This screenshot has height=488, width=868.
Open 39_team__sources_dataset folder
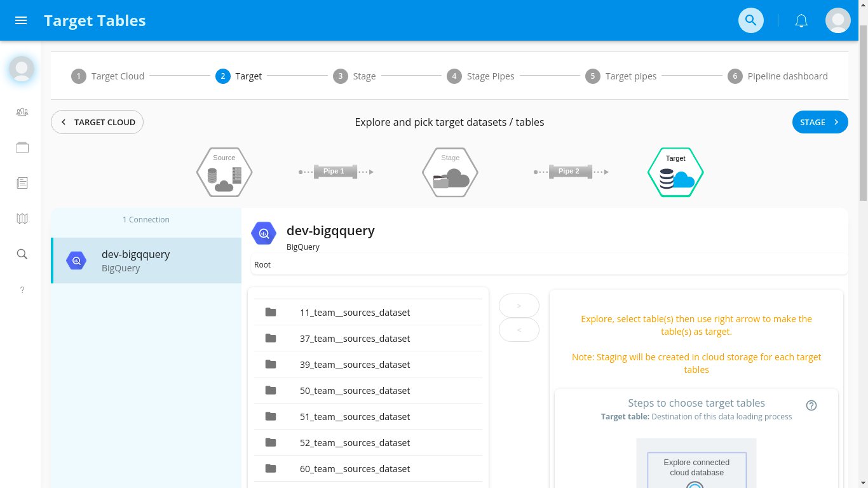pos(369,364)
